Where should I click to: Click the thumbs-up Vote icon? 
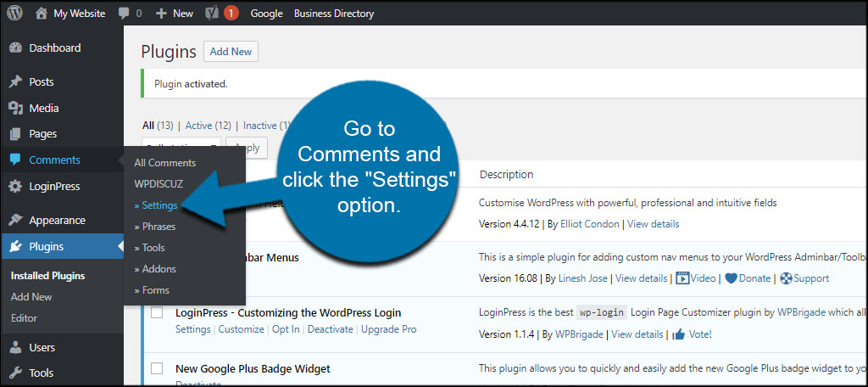tap(679, 334)
